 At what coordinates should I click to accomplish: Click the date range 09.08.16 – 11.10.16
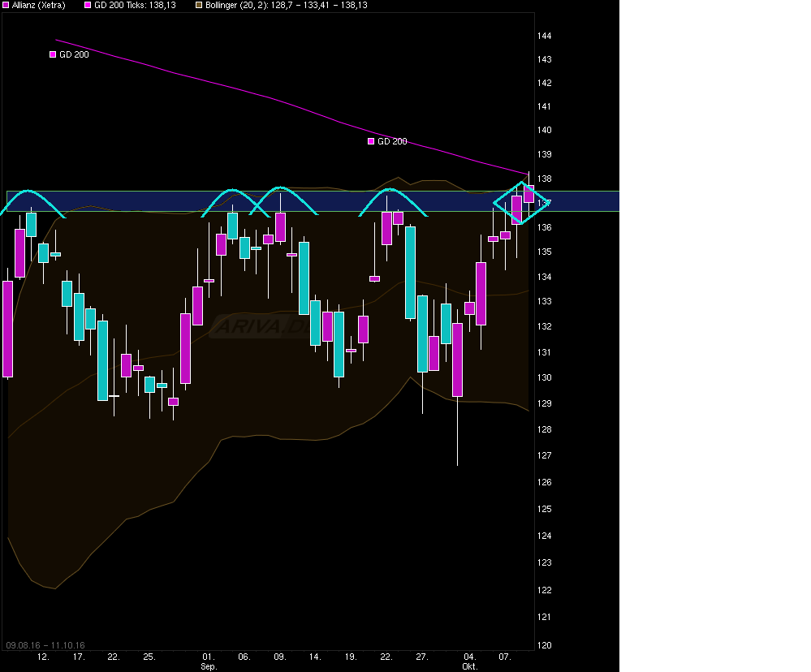(45, 645)
